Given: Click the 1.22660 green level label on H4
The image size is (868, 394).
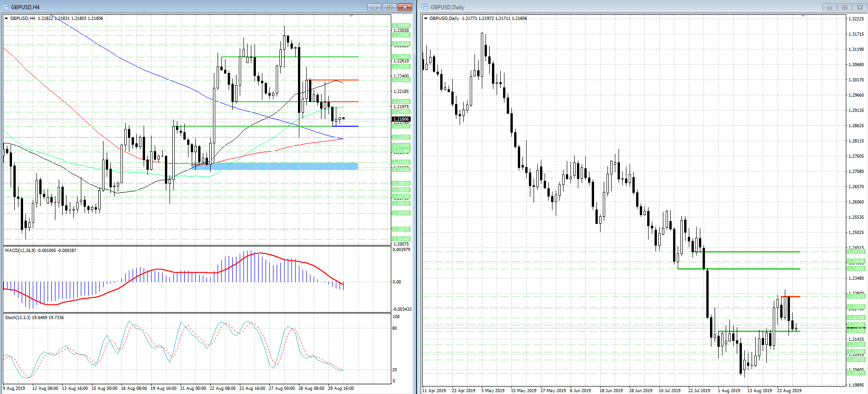Looking at the screenshot, I should coord(401,57).
